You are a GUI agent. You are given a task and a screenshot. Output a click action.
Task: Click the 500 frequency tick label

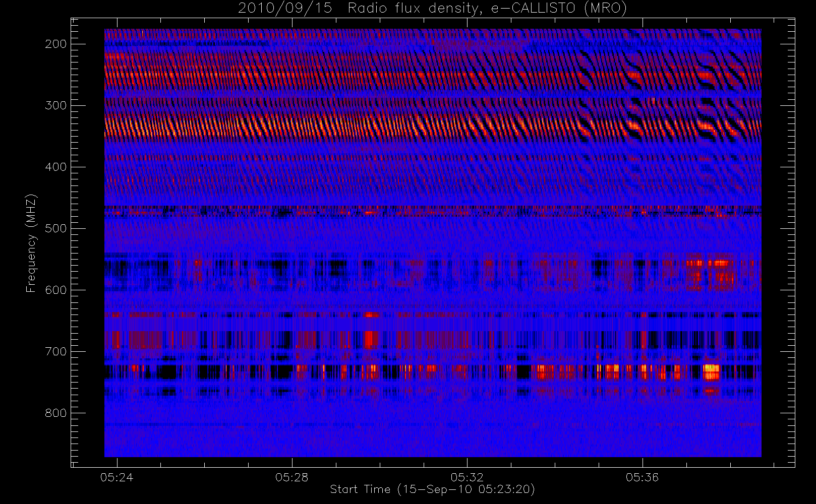[x=56, y=228]
